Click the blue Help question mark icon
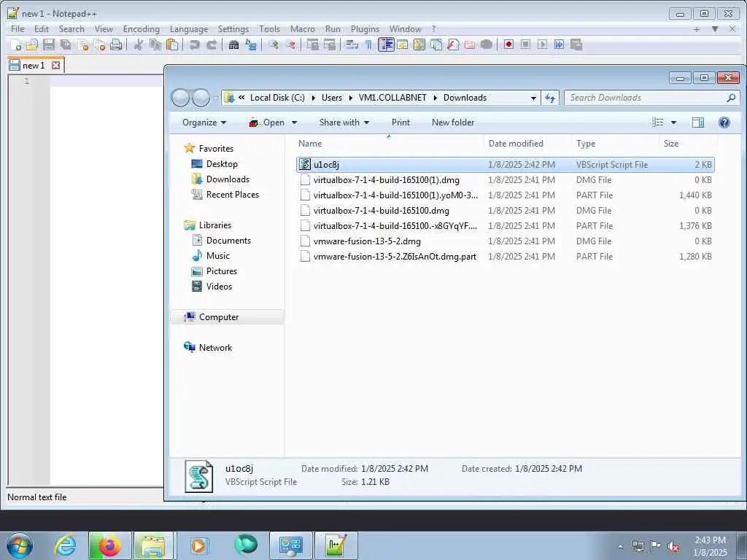The width and height of the screenshot is (747, 560). tap(724, 122)
